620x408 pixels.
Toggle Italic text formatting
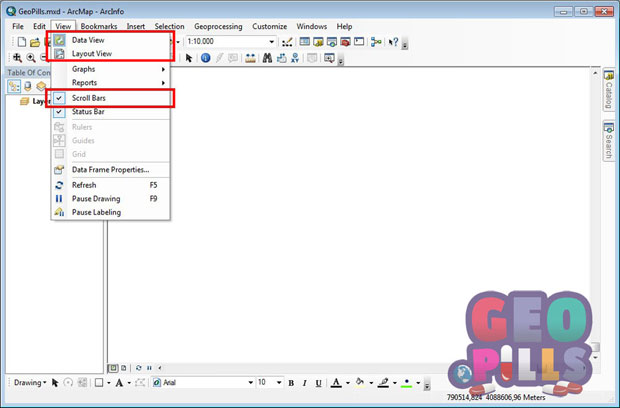(304, 383)
